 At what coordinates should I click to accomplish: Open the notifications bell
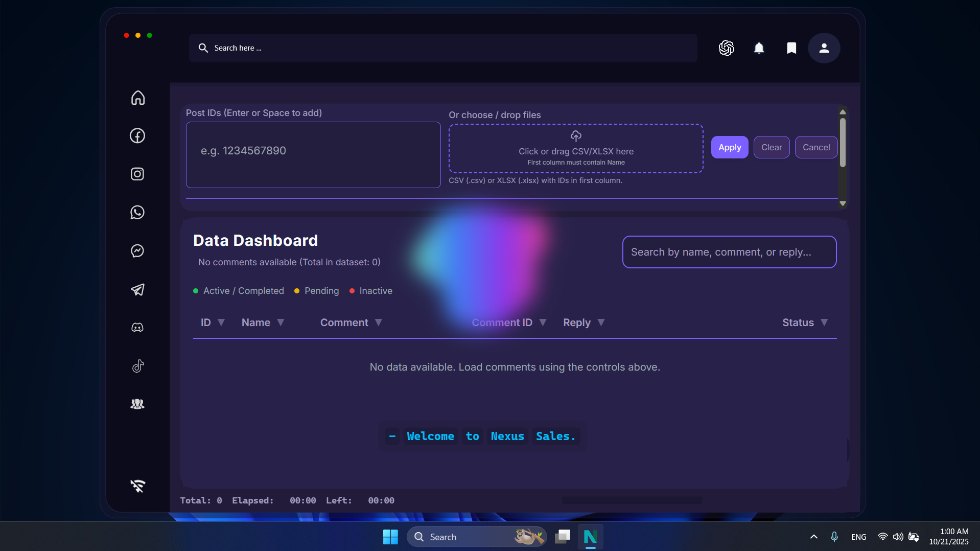[x=759, y=48]
